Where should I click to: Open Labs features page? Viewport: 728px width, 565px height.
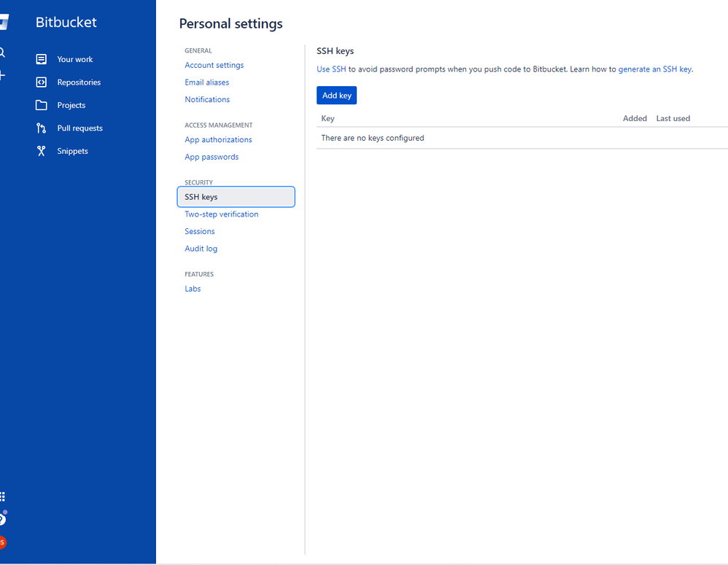click(x=193, y=289)
